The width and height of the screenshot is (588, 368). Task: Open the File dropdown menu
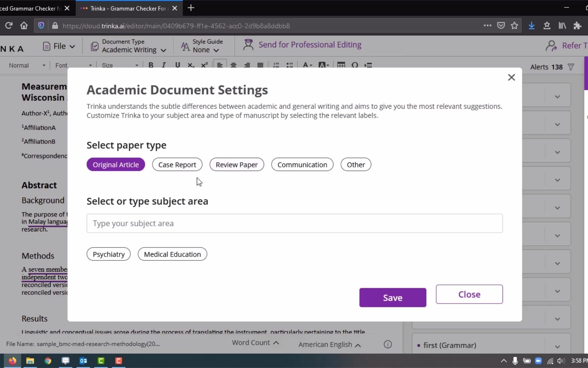pyautogui.click(x=59, y=46)
